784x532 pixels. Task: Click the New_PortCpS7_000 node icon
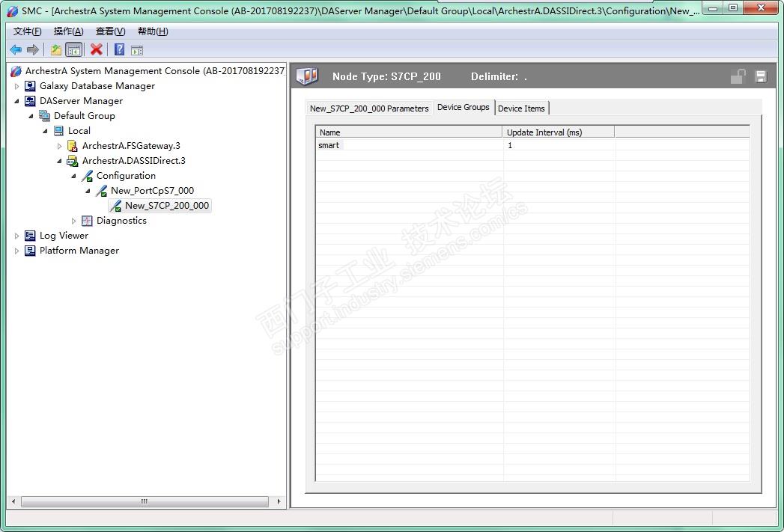102,191
